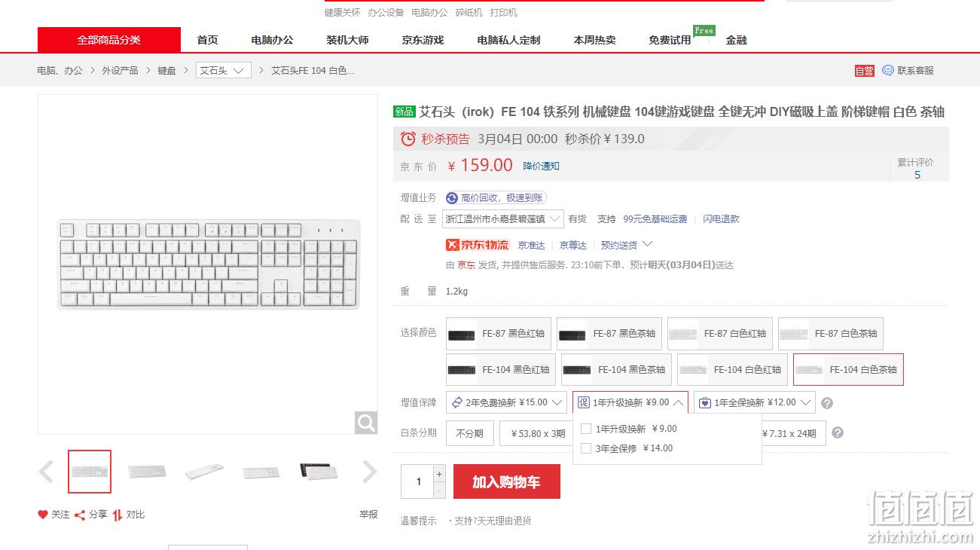
Task: Click 外设产品 breadcrumb link
Action: [x=120, y=70]
